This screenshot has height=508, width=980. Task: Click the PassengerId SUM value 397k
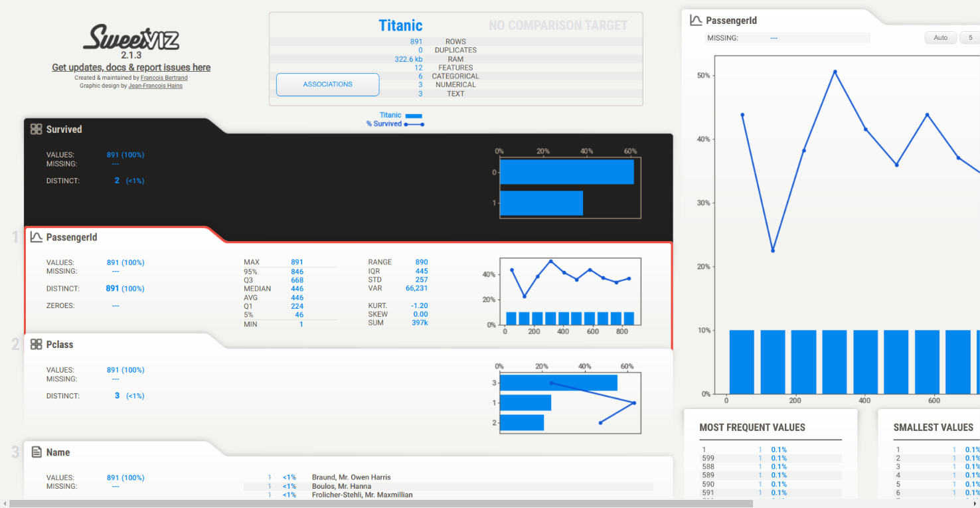(420, 323)
